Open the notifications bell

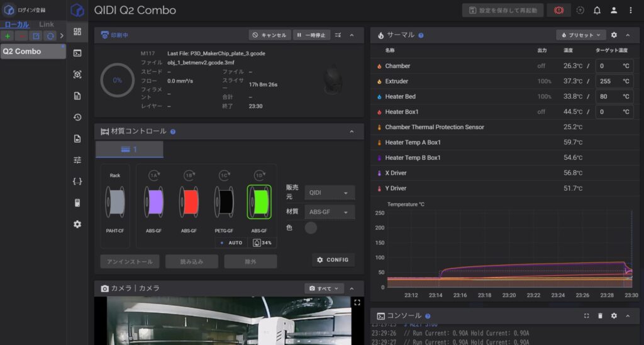click(597, 11)
